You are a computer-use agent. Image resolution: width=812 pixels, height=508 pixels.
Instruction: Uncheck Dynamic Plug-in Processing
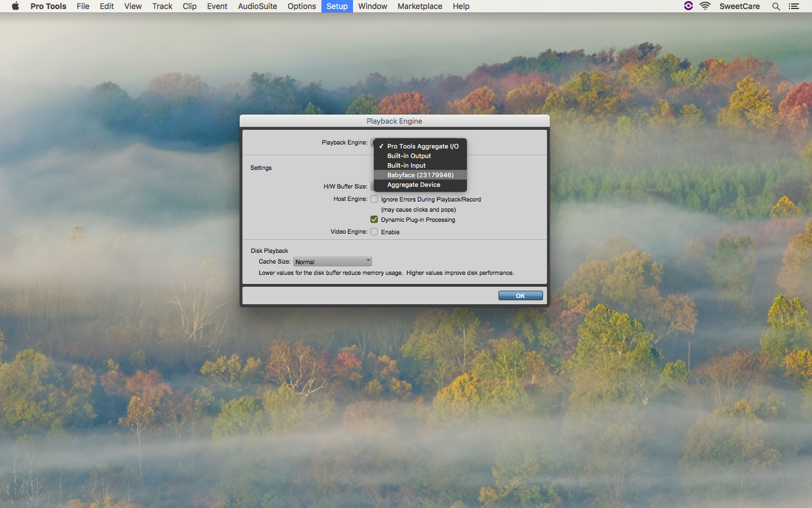point(374,220)
